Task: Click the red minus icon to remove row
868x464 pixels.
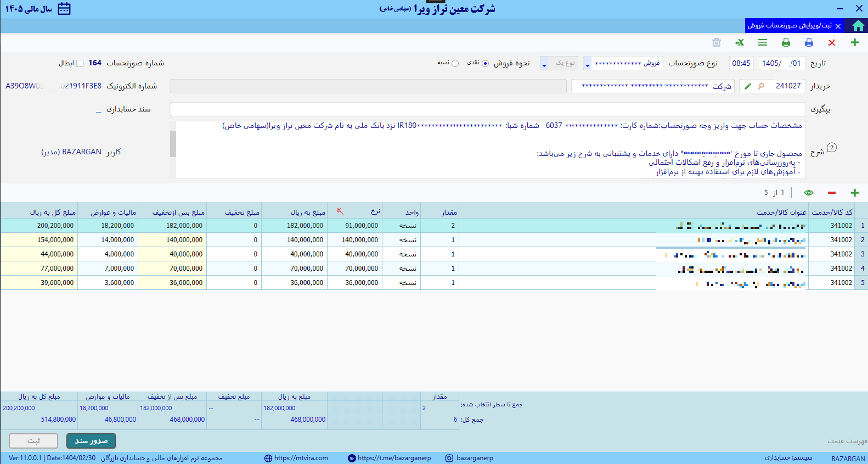Action: (832, 193)
